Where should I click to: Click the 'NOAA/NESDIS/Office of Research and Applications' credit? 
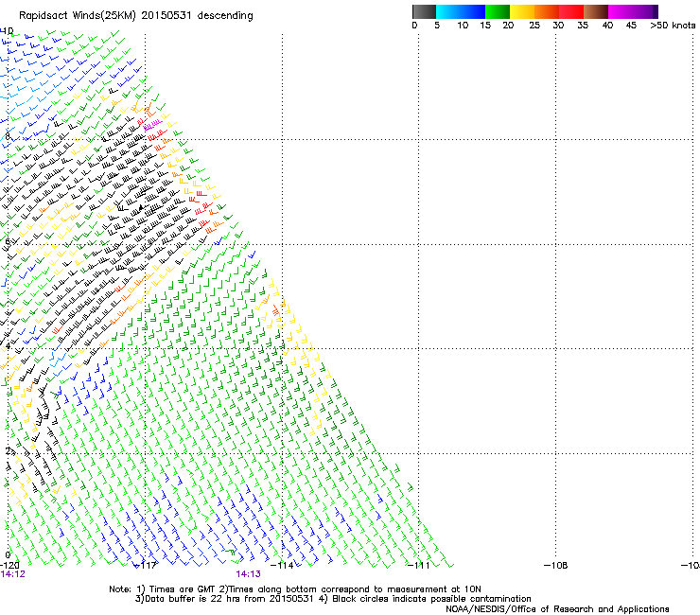tap(557, 609)
